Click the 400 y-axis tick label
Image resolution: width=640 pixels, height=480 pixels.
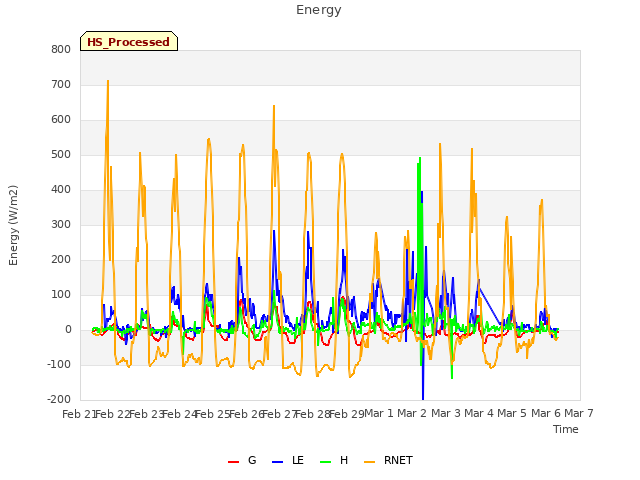pyautogui.click(x=61, y=190)
